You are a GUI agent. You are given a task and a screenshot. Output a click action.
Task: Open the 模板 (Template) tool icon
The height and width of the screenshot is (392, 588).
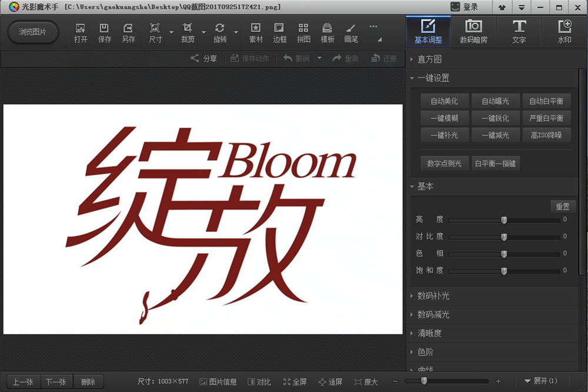pos(328,33)
